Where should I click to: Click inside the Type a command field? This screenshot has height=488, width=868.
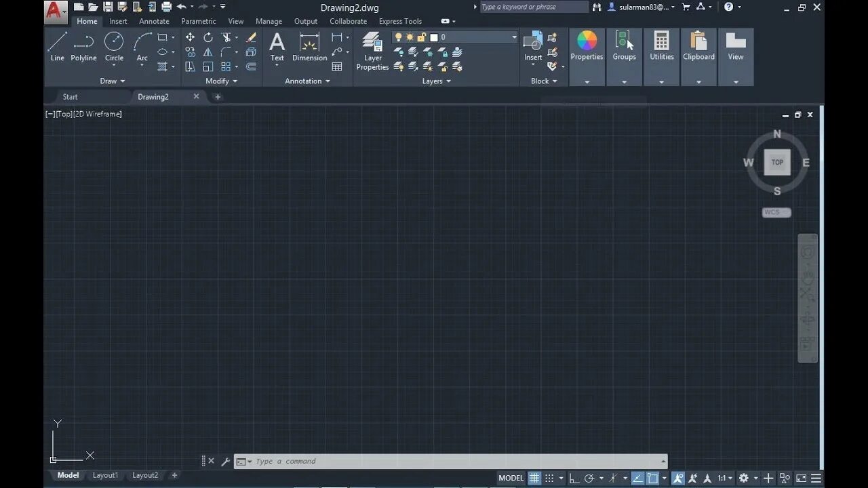pos(339,461)
